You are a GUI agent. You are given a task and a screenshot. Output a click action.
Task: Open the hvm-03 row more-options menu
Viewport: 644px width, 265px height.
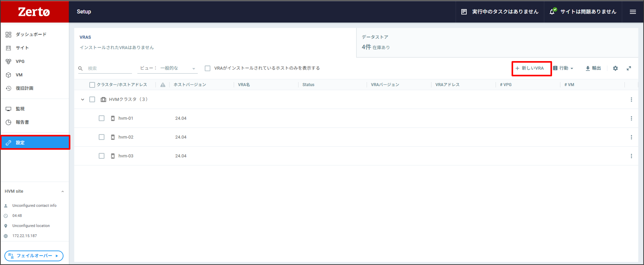coord(631,156)
